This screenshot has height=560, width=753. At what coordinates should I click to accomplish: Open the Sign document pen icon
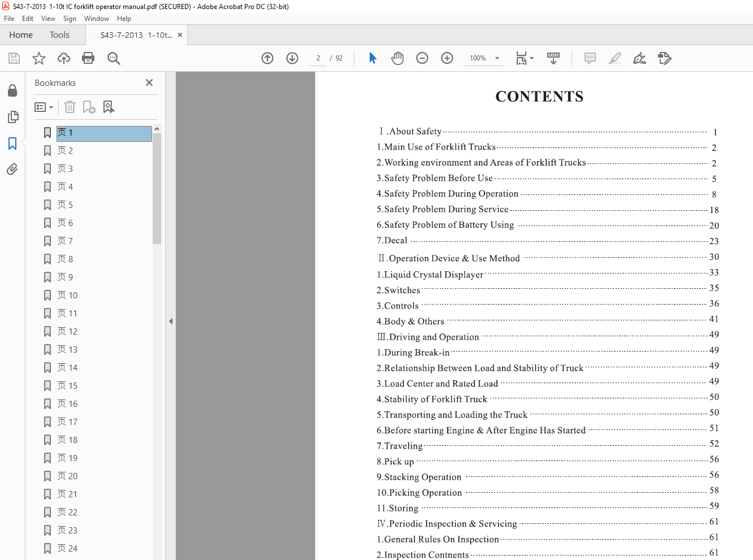[x=640, y=58]
